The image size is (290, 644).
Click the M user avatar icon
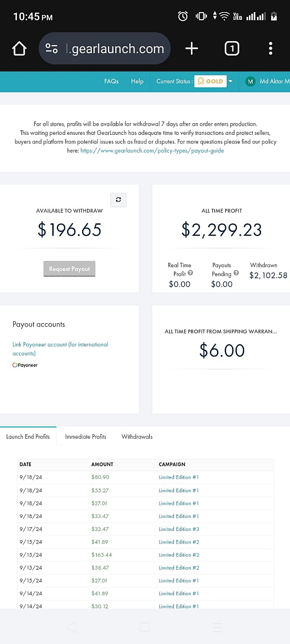[x=250, y=81]
